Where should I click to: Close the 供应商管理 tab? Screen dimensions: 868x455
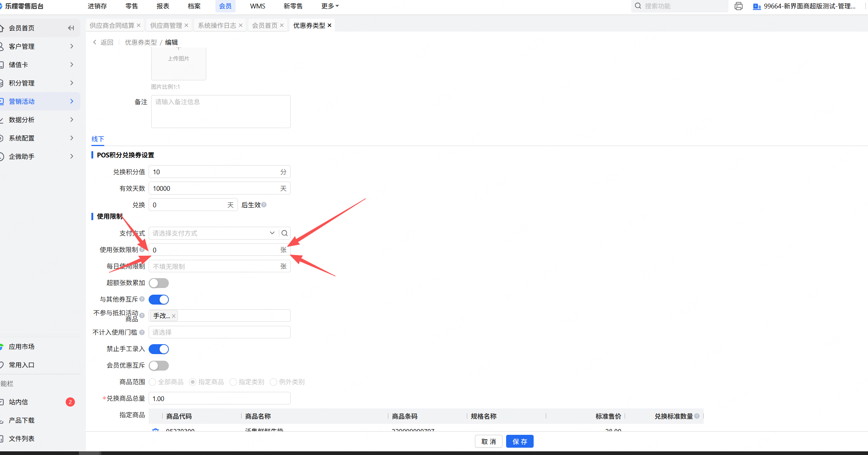pos(186,25)
